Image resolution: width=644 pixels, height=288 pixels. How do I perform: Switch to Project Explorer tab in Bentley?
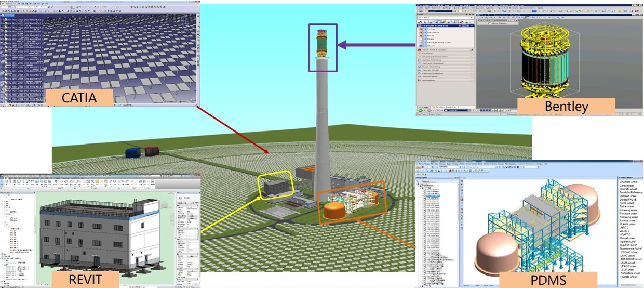446,107
